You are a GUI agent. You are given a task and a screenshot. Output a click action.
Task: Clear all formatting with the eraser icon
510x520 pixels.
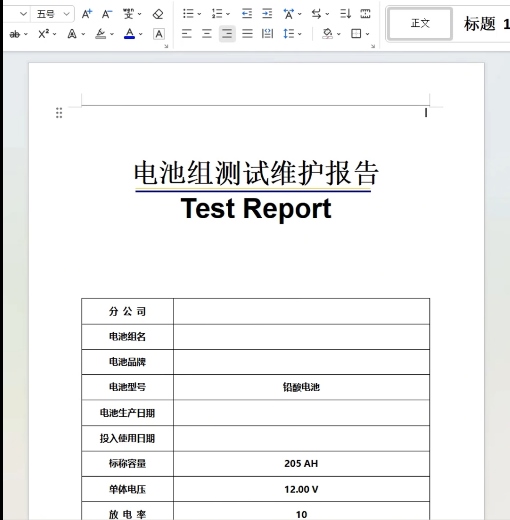click(158, 14)
